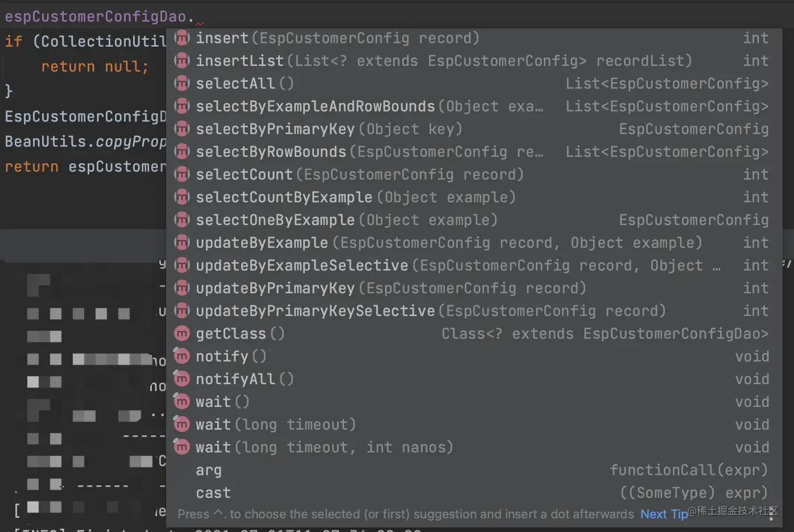Click the method icon beside selectByPrimaryKey

(x=181, y=129)
